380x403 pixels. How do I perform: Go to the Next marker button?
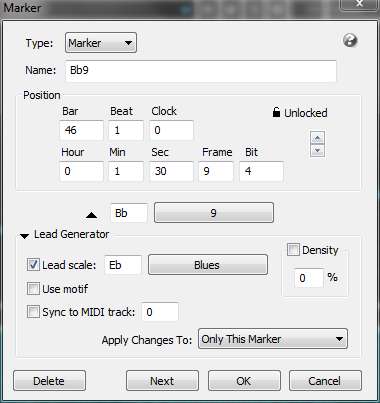pos(162,381)
